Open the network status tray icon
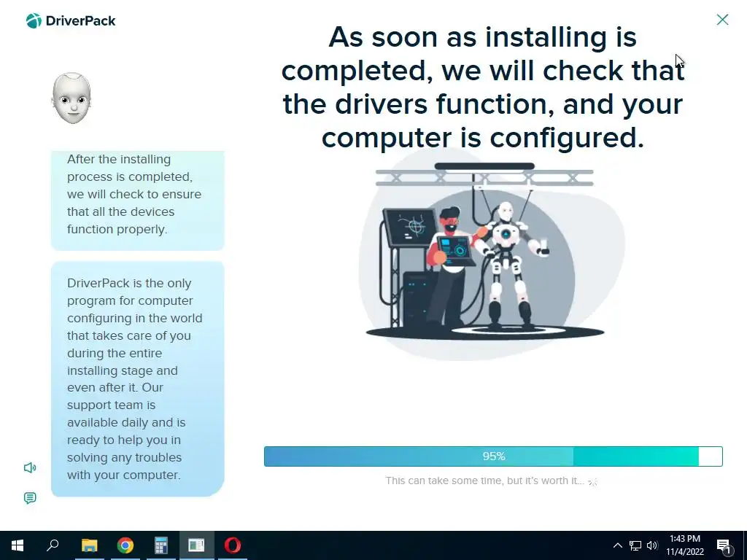Image resolution: width=747 pixels, height=560 pixels. [635, 545]
